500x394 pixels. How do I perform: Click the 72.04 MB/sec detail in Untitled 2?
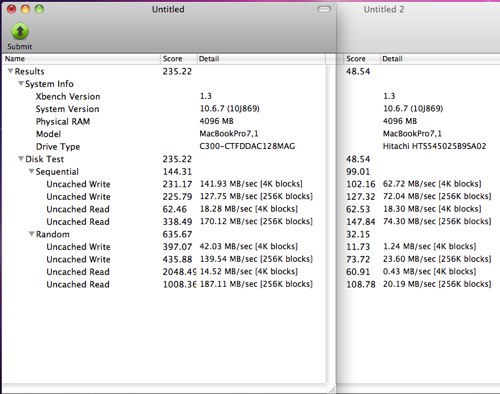click(x=437, y=196)
